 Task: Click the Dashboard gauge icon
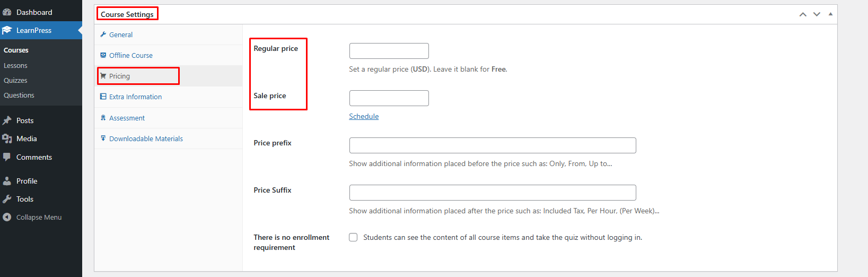coord(7,12)
